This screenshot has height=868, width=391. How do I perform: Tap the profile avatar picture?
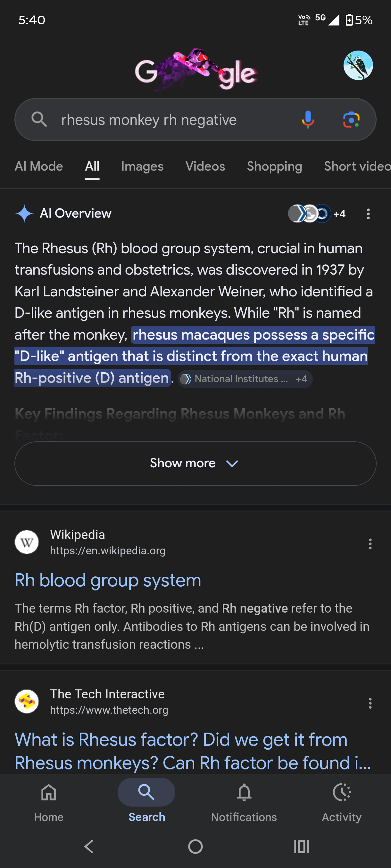(358, 65)
